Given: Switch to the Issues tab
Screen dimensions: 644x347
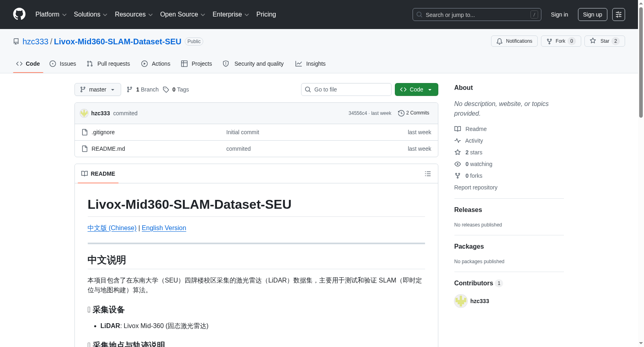Looking at the screenshot, I should 63,64.
